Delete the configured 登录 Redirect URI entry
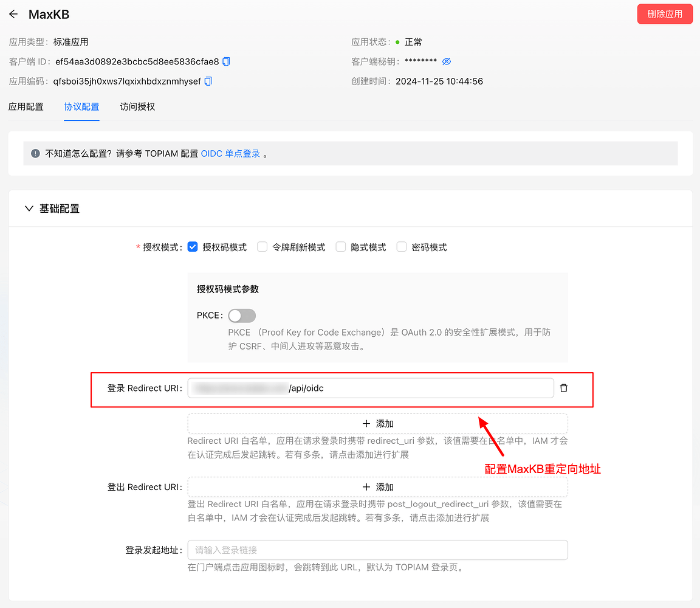This screenshot has height=608, width=700. 563,387
